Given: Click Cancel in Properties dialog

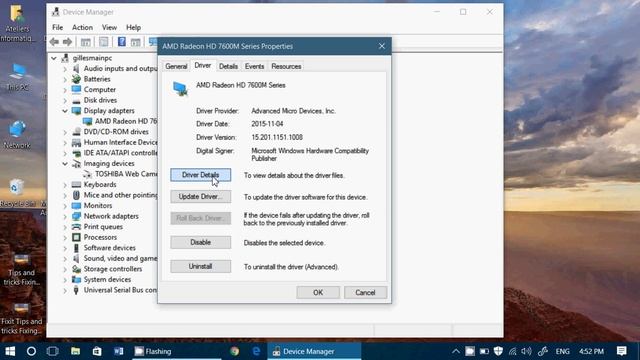Looking at the screenshot, I should pos(365,292).
